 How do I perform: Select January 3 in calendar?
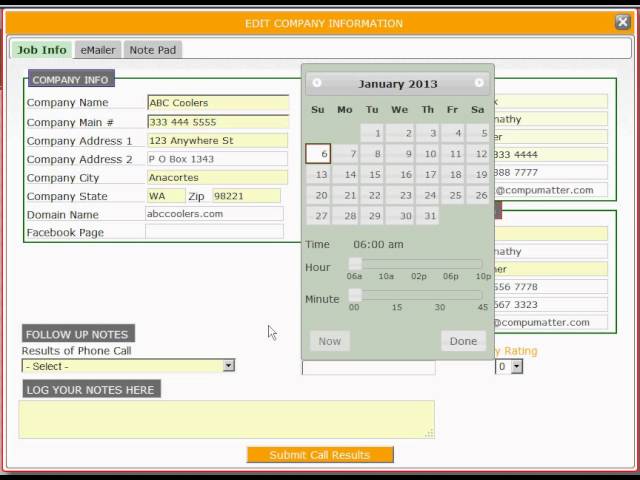tap(427, 133)
